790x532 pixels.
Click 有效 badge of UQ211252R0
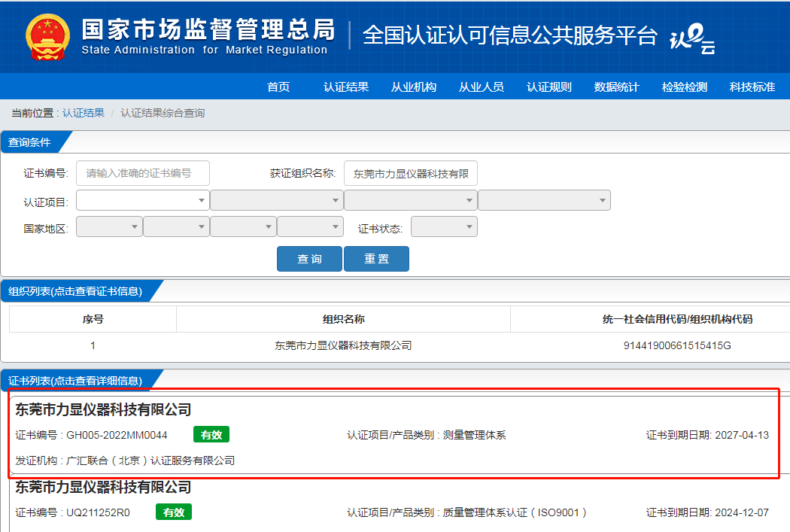coord(173,512)
